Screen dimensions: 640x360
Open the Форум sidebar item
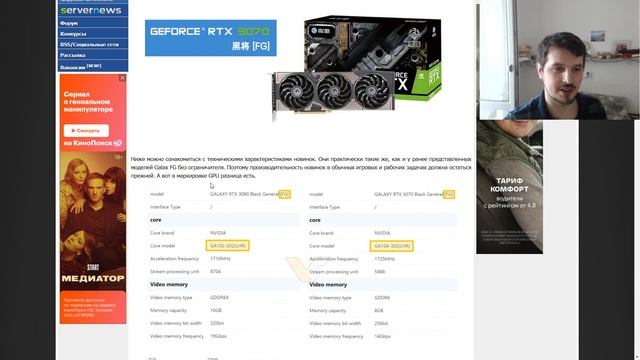click(x=69, y=23)
